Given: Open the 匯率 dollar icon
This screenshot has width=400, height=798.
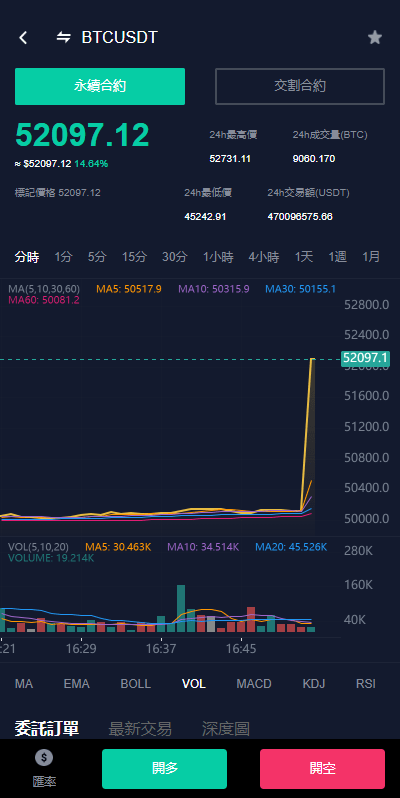Looking at the screenshot, I should pos(44,758).
